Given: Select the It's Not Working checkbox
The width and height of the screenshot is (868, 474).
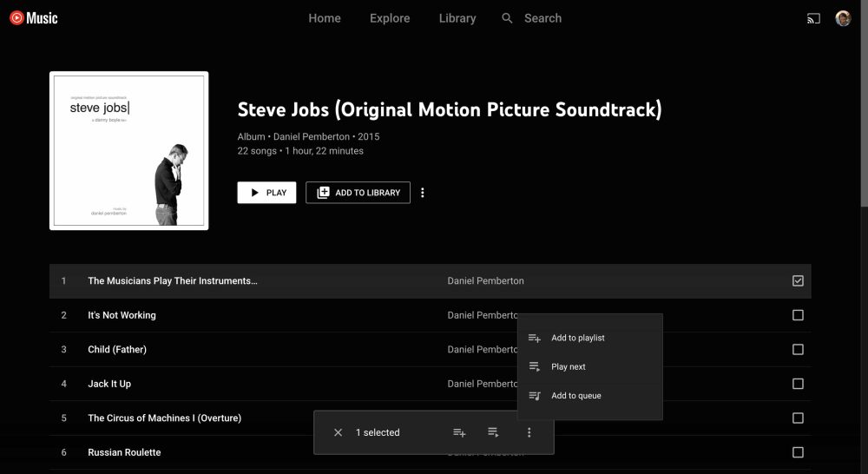Looking at the screenshot, I should (798, 315).
